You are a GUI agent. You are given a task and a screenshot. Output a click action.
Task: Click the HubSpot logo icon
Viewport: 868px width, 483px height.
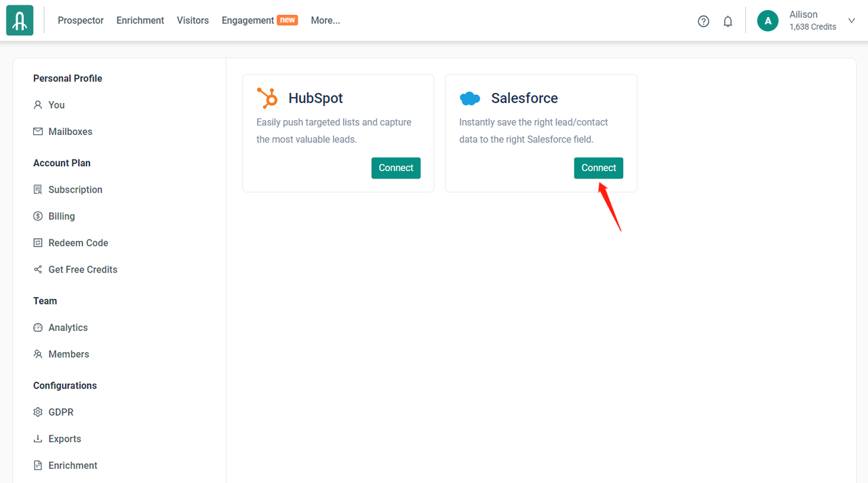pos(268,98)
